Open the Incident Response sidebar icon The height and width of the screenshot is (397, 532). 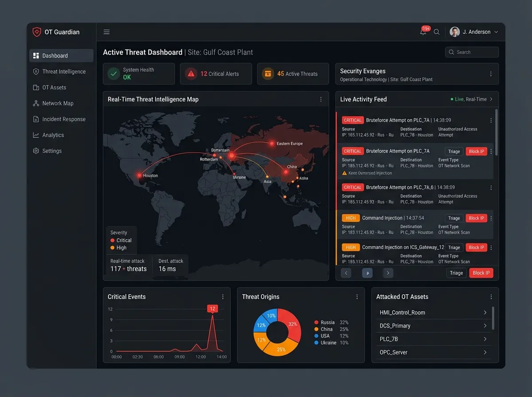[x=36, y=119]
